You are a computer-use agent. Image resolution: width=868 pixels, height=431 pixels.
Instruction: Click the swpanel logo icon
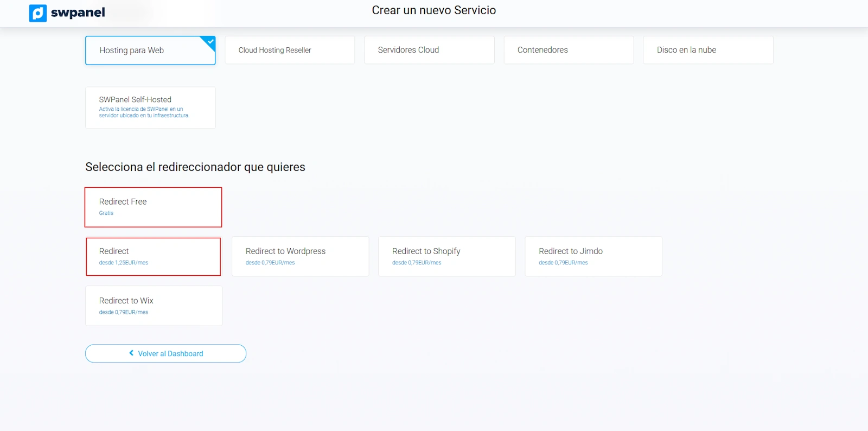point(38,13)
